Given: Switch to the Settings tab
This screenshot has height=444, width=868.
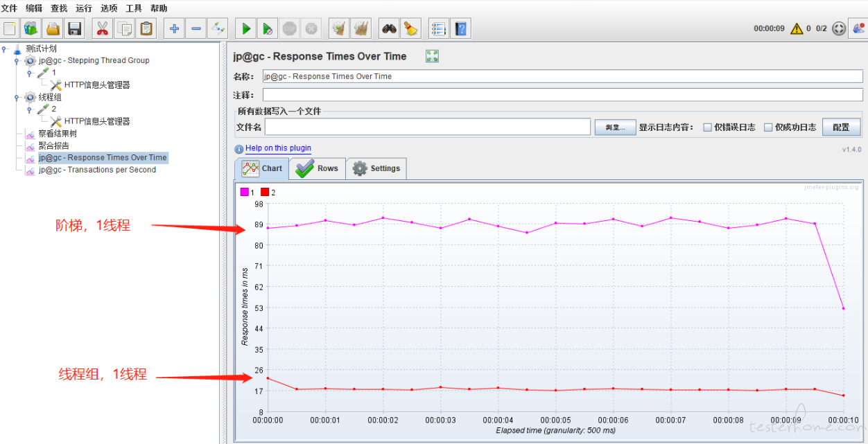Looking at the screenshot, I should (376, 168).
